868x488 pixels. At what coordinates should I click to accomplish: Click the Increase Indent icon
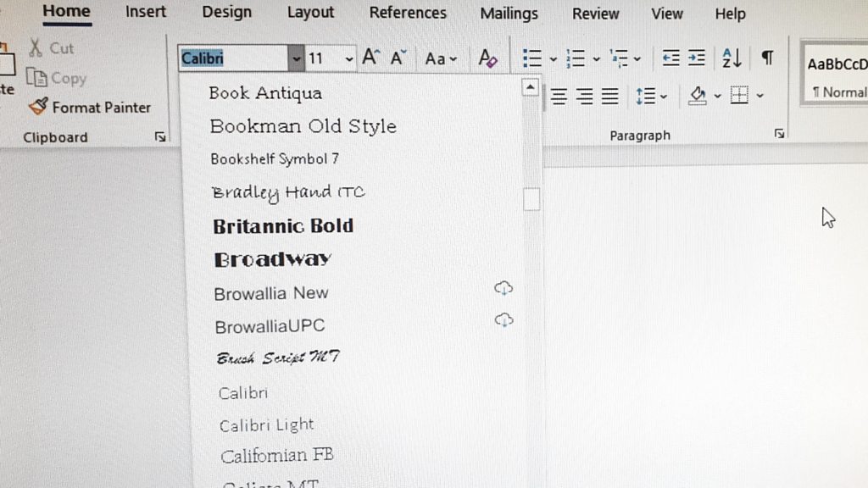pyautogui.click(x=697, y=58)
